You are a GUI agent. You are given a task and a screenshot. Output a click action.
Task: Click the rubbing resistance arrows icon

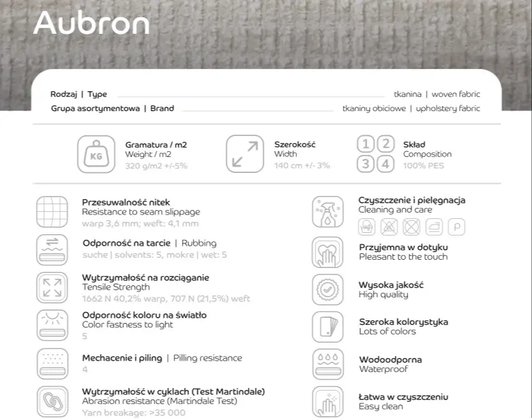click(x=52, y=250)
